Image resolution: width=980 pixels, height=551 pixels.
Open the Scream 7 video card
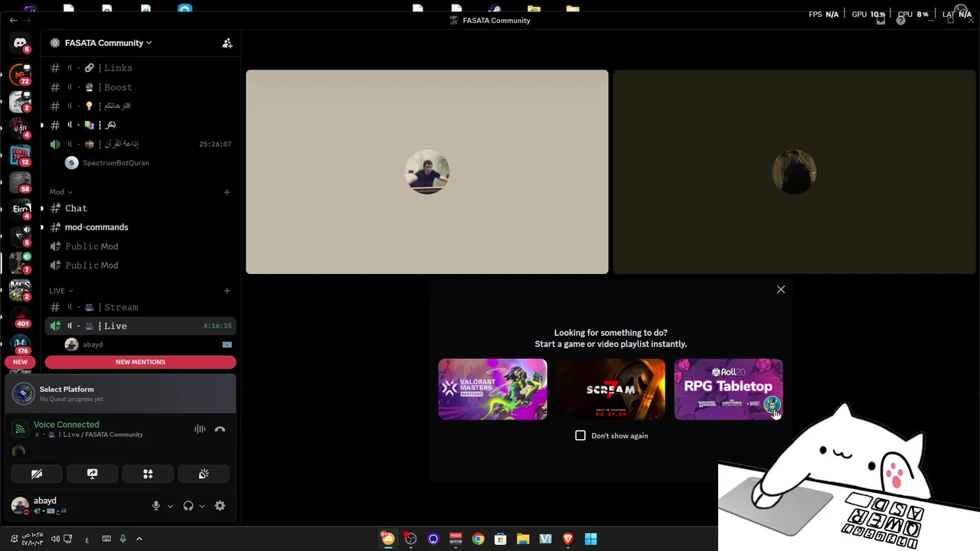coord(610,390)
